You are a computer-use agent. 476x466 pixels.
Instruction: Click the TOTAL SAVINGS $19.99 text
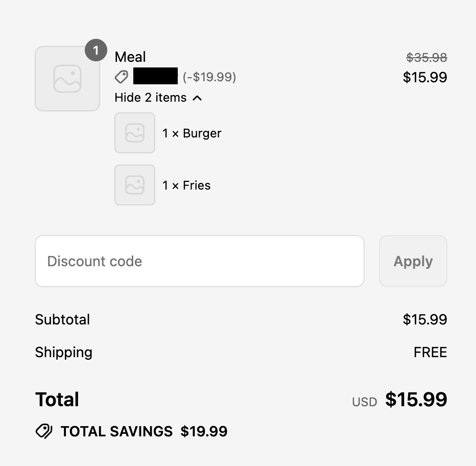144,431
